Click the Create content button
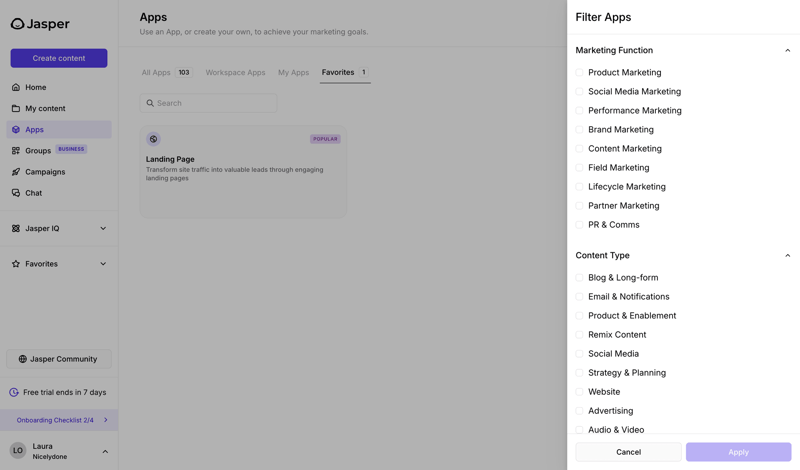This screenshot has width=800, height=470. tap(59, 58)
